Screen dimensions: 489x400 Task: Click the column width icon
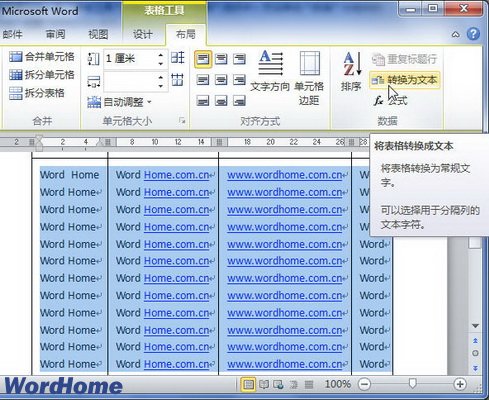93,81
